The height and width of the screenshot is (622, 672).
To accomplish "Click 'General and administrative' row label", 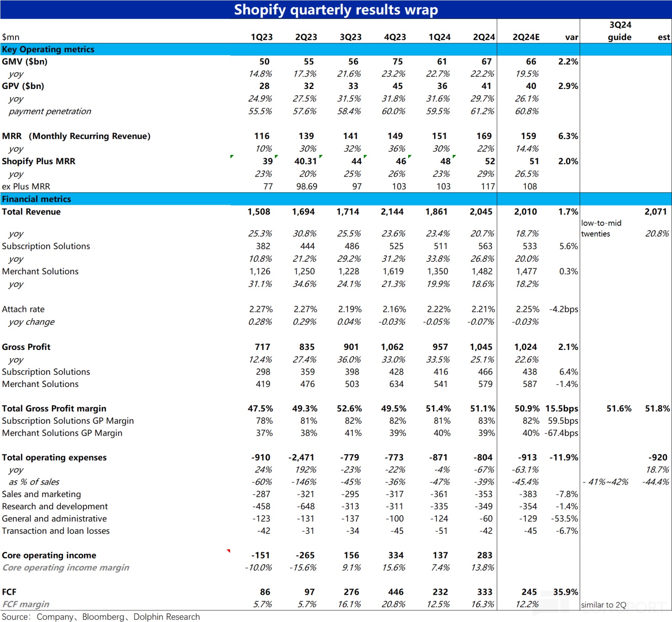I will click(54, 519).
